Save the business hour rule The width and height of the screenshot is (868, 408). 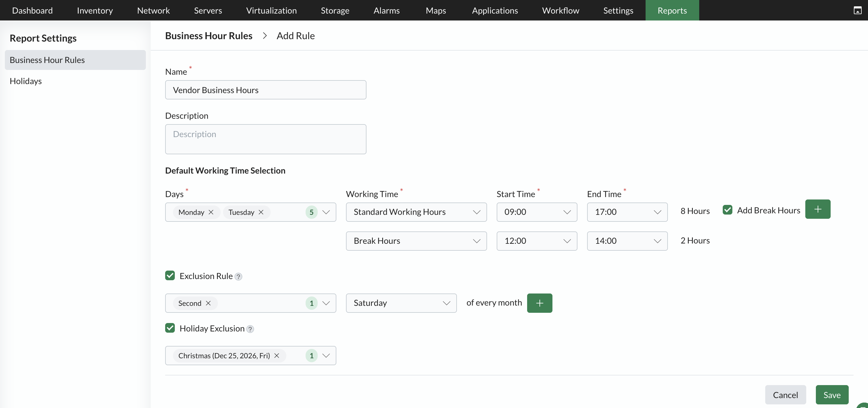point(832,395)
